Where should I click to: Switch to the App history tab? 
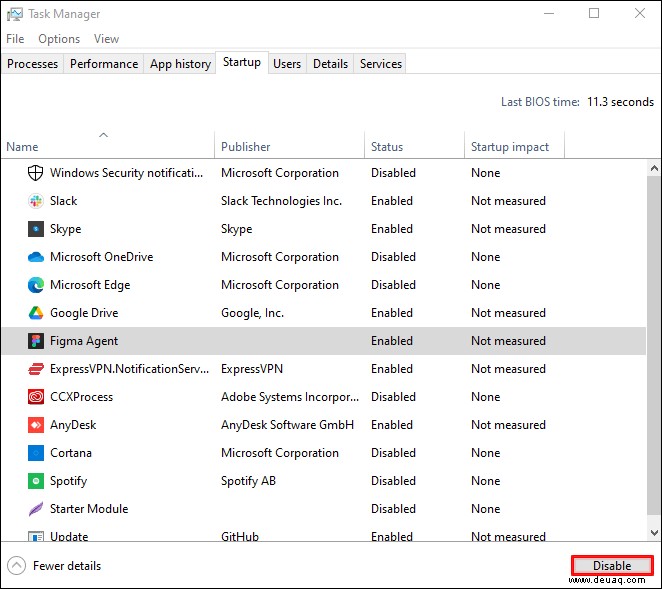(x=180, y=64)
